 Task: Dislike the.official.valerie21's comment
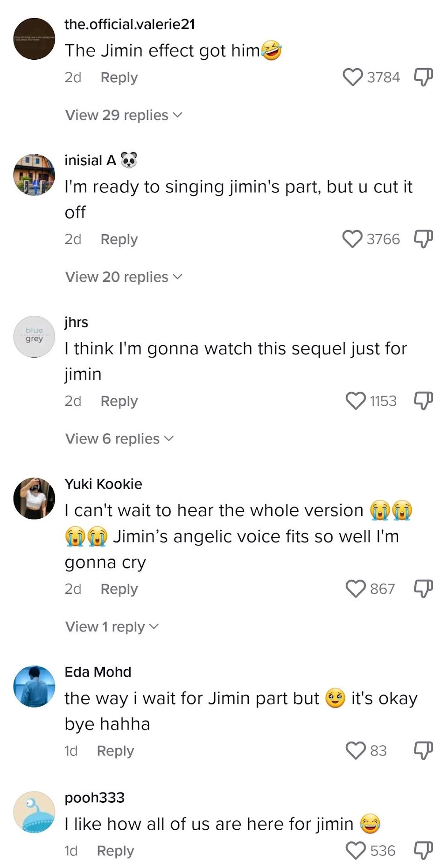423,77
